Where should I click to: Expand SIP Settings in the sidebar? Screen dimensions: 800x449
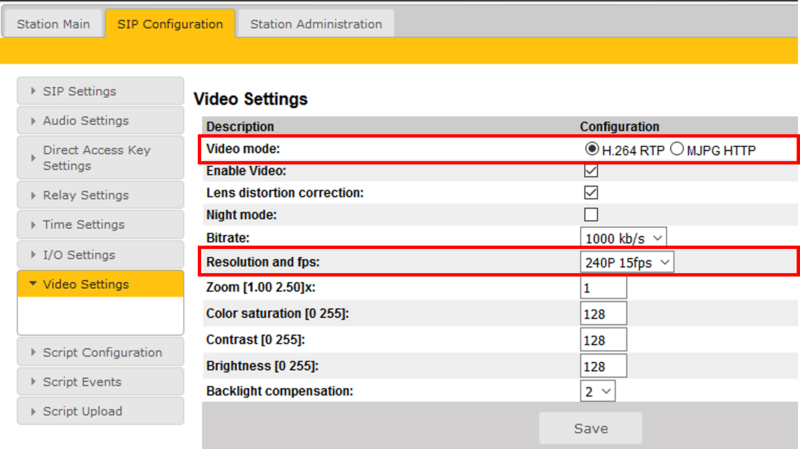coord(100,91)
